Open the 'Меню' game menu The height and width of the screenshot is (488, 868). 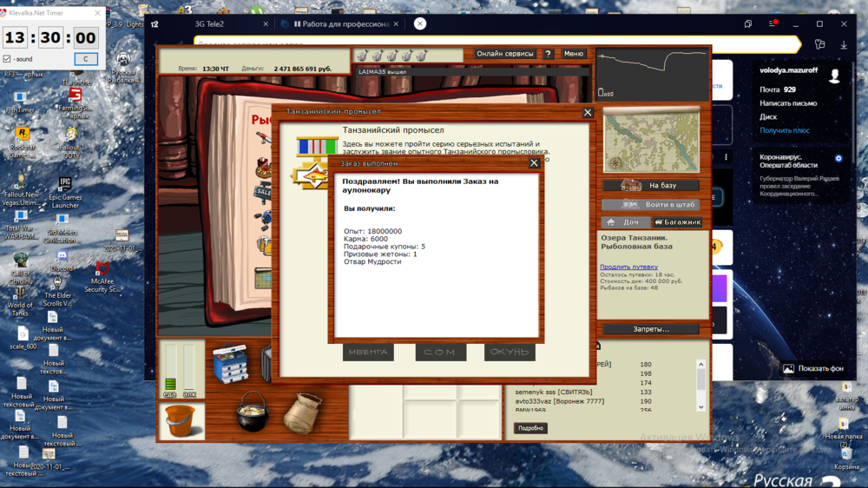click(574, 54)
